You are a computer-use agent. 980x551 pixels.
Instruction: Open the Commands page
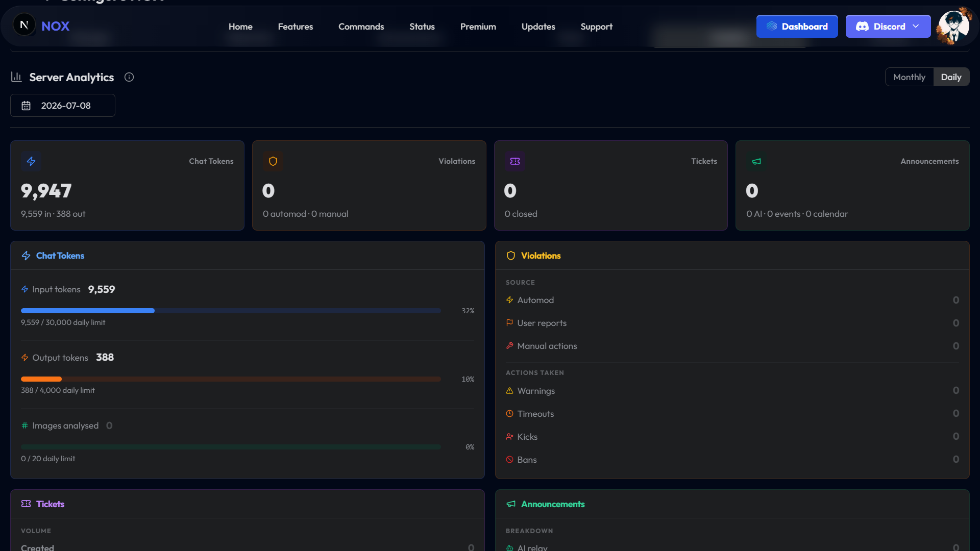(361, 27)
